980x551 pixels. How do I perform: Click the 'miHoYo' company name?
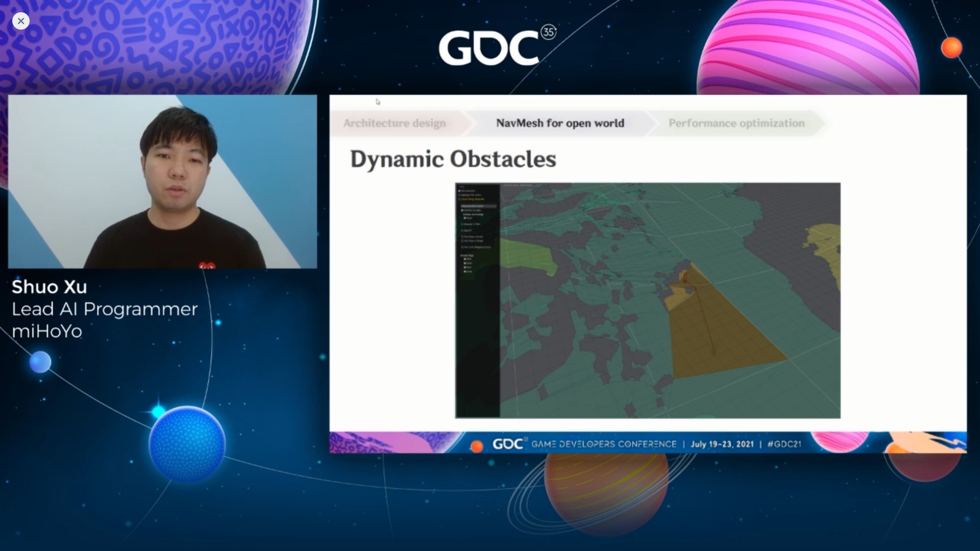click(47, 332)
